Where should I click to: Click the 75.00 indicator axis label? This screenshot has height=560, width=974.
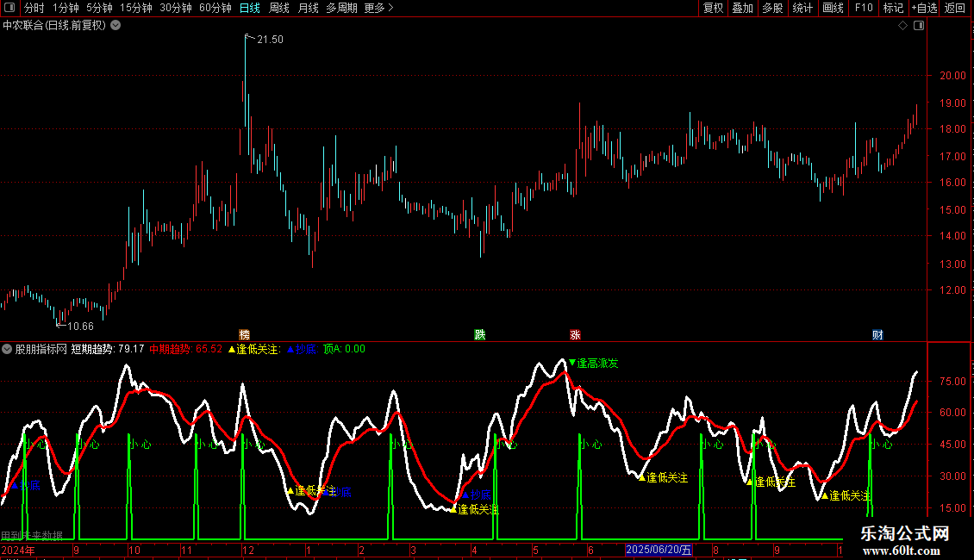(x=952, y=381)
